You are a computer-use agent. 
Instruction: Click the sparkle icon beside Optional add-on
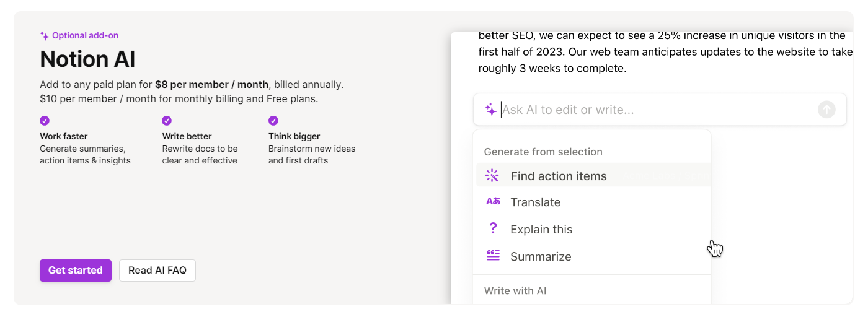click(45, 36)
